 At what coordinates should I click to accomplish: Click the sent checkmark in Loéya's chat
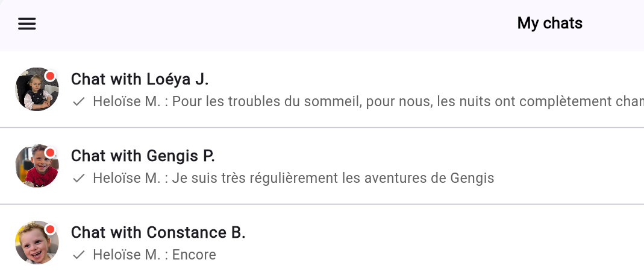[x=78, y=102]
